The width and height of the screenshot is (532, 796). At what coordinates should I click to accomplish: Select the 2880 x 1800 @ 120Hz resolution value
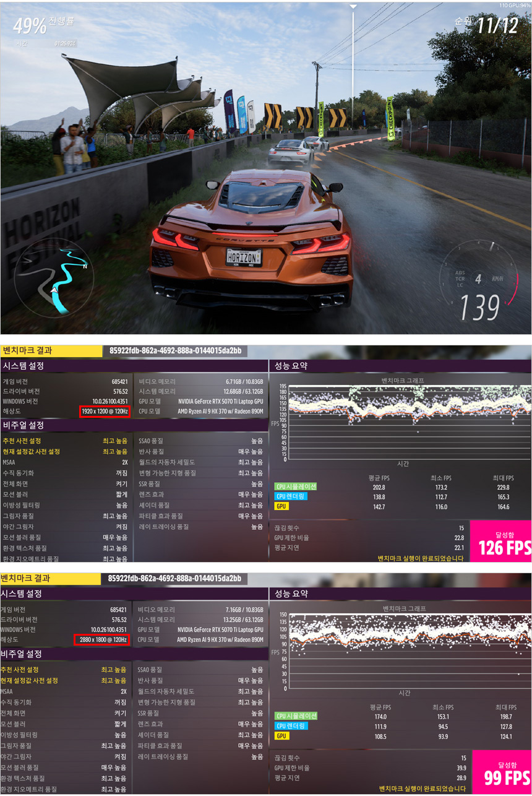pos(102,639)
